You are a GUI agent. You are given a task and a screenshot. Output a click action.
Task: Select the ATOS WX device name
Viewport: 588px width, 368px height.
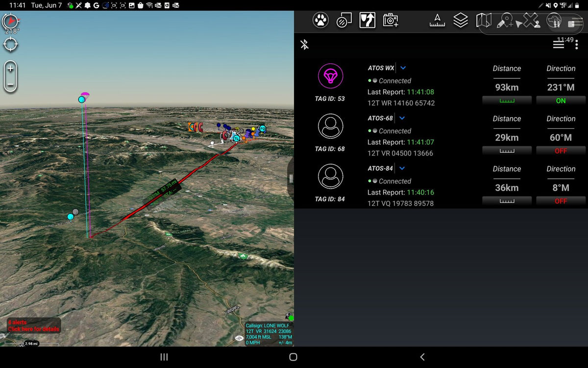(x=381, y=68)
